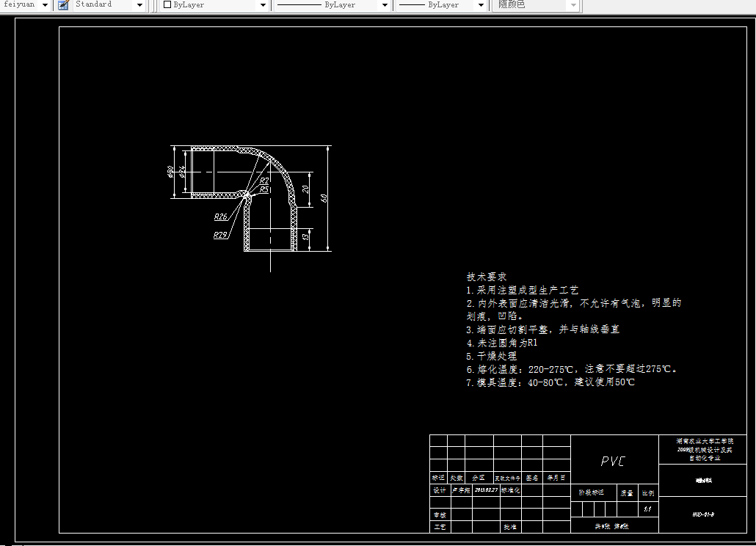The height and width of the screenshot is (546, 756).
Task: Select the outer diameter 'ø80' dimension text
Action: click(170, 172)
